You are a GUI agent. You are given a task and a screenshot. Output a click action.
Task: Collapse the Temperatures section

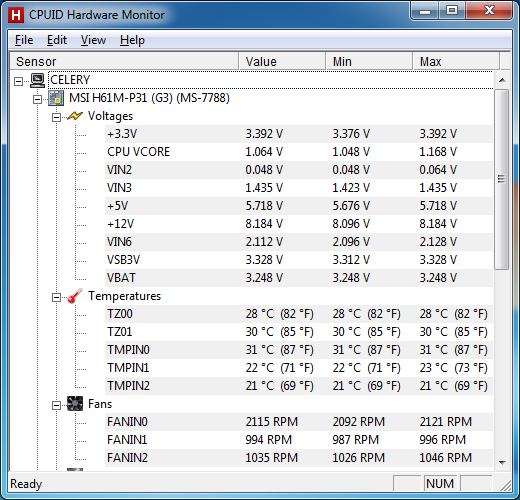tap(56, 297)
